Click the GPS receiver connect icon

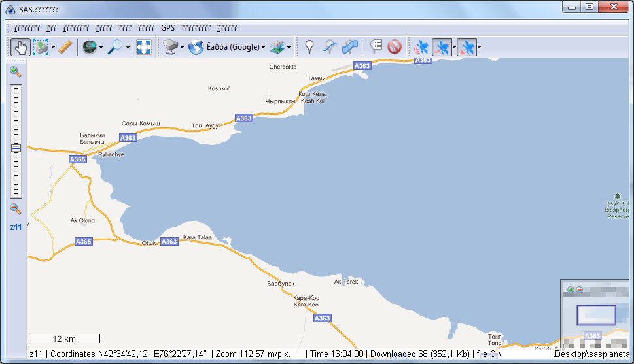point(421,47)
